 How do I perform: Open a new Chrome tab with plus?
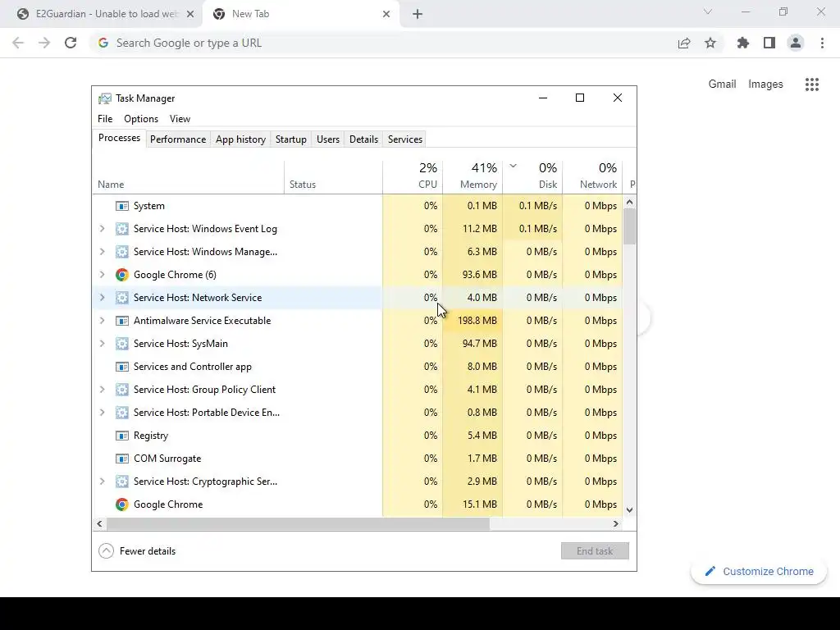point(418,14)
